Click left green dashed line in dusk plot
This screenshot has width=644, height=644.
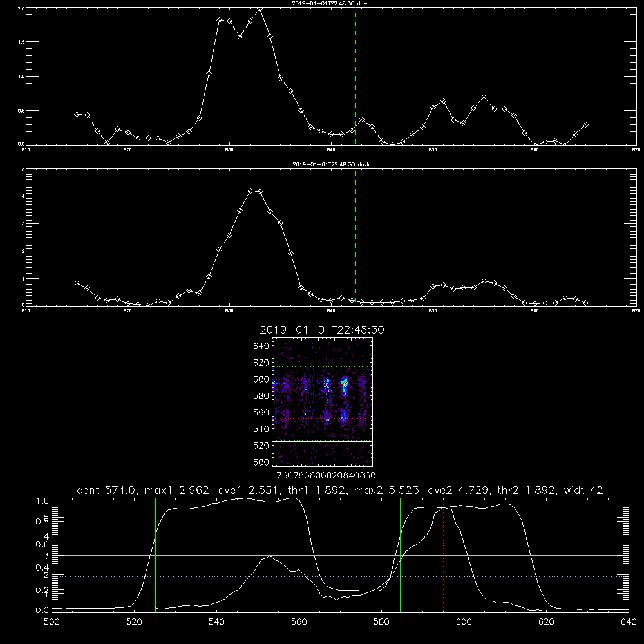(x=205, y=237)
